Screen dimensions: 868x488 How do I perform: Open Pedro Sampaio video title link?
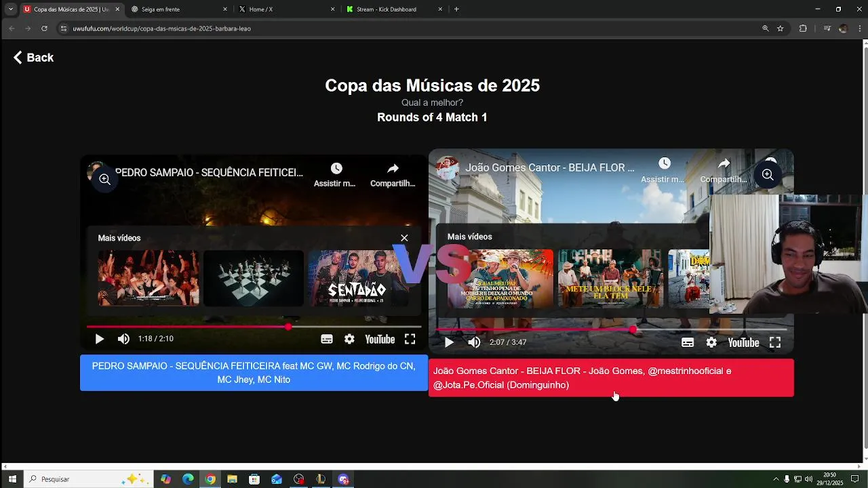click(x=209, y=173)
